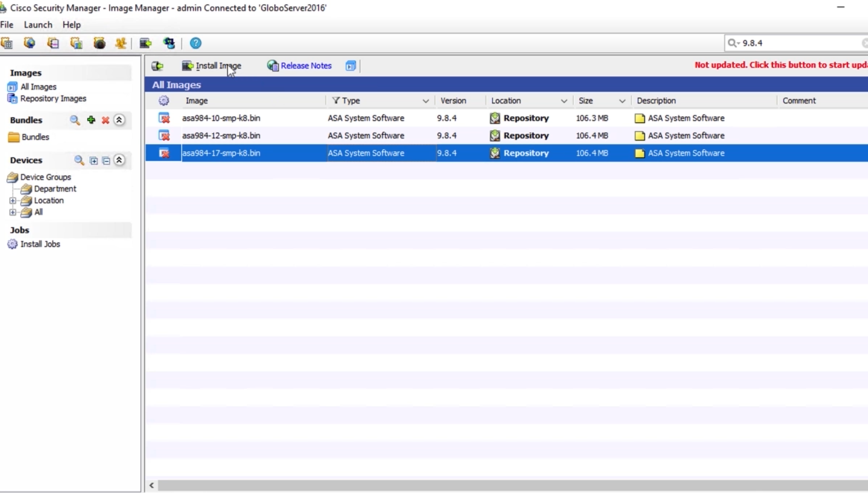This screenshot has height=493, width=868.
Task: Collapse the Devices section
Action: point(119,160)
